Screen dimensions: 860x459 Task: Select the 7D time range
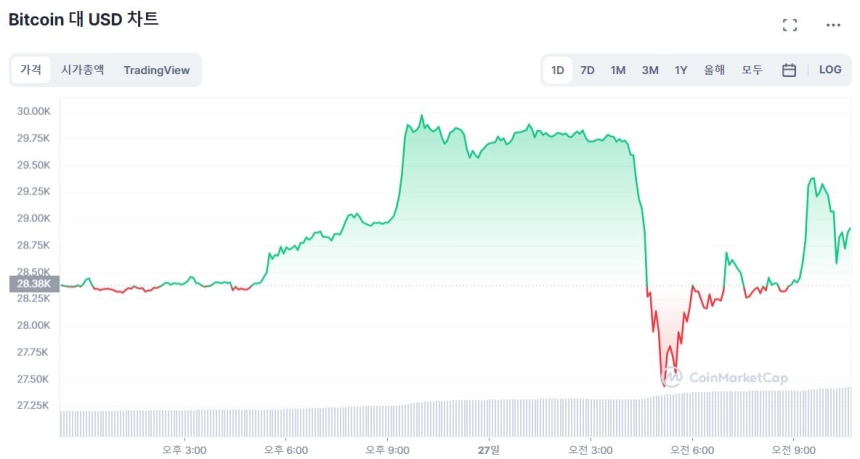click(587, 70)
